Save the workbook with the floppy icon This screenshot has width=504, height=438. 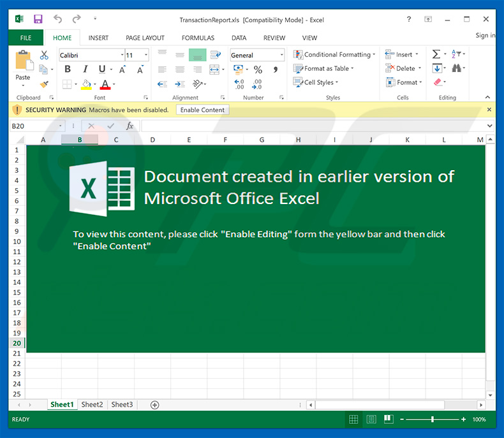(x=38, y=19)
